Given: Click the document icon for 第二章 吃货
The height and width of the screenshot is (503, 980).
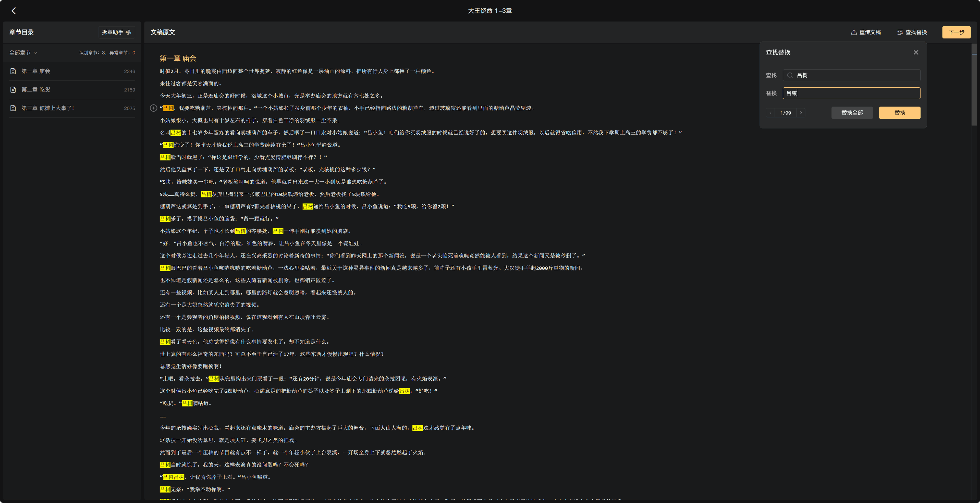Looking at the screenshot, I should [13, 90].
